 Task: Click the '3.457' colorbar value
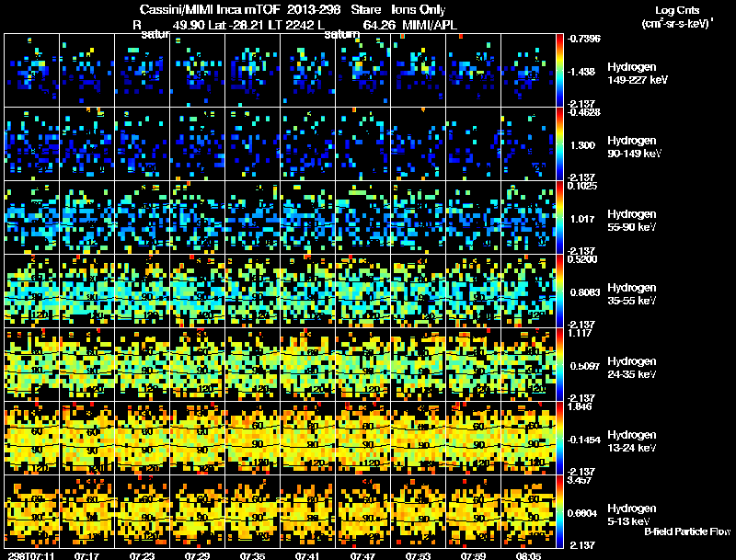click(x=580, y=480)
